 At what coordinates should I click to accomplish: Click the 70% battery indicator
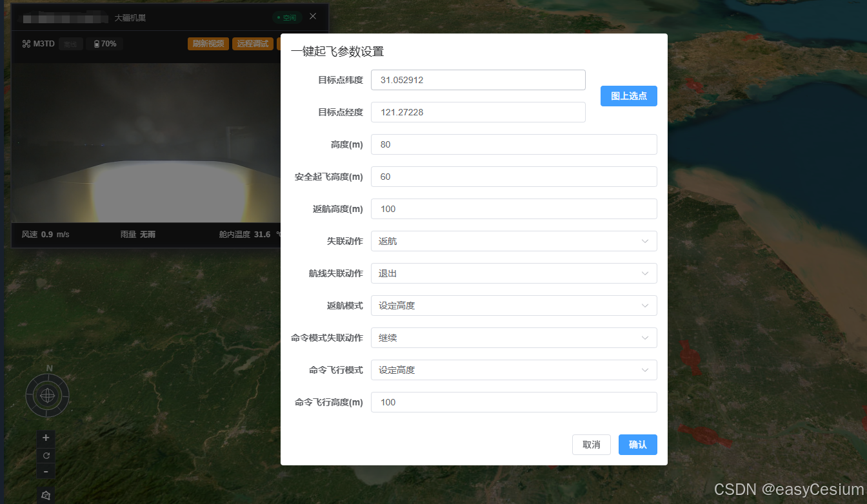tap(105, 44)
